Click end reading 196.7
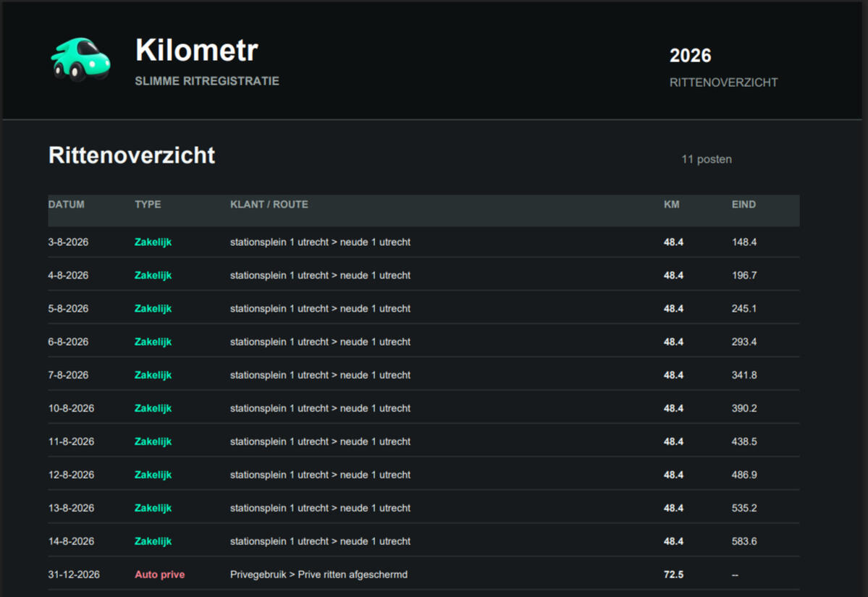This screenshot has width=868, height=597. [744, 275]
